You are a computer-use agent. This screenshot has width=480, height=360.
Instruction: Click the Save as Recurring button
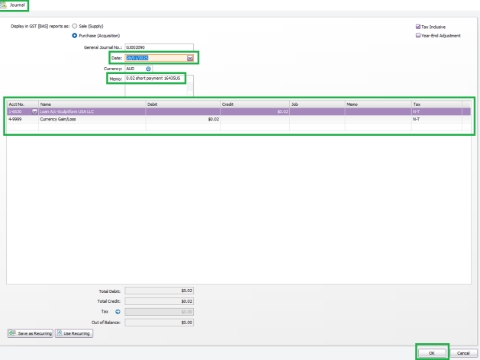tap(30, 333)
